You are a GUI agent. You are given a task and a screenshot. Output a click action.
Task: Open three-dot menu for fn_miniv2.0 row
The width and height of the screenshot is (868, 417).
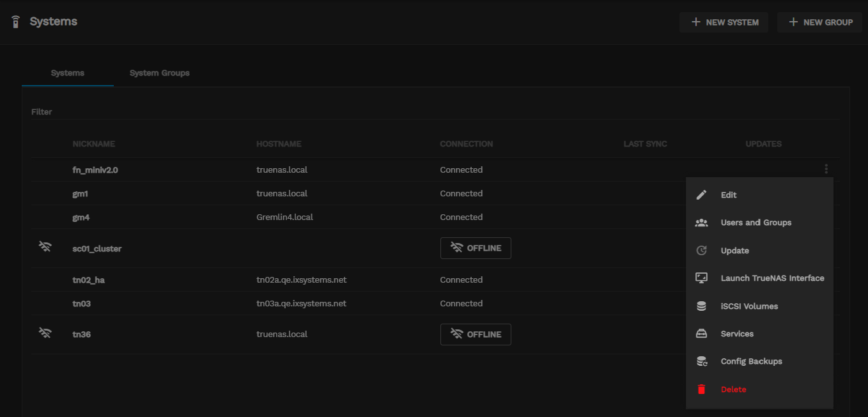click(826, 169)
